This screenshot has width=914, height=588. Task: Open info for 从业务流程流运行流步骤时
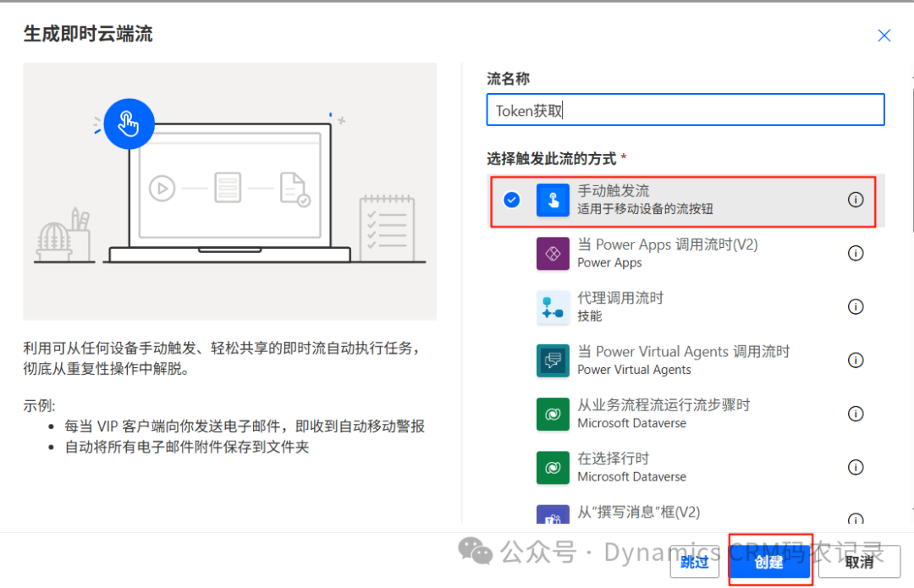tap(856, 414)
